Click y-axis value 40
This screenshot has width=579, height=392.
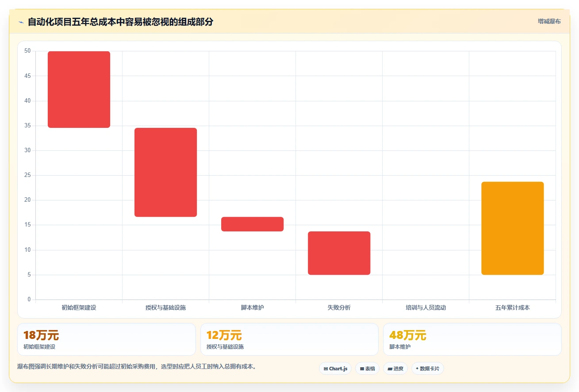[27, 101]
